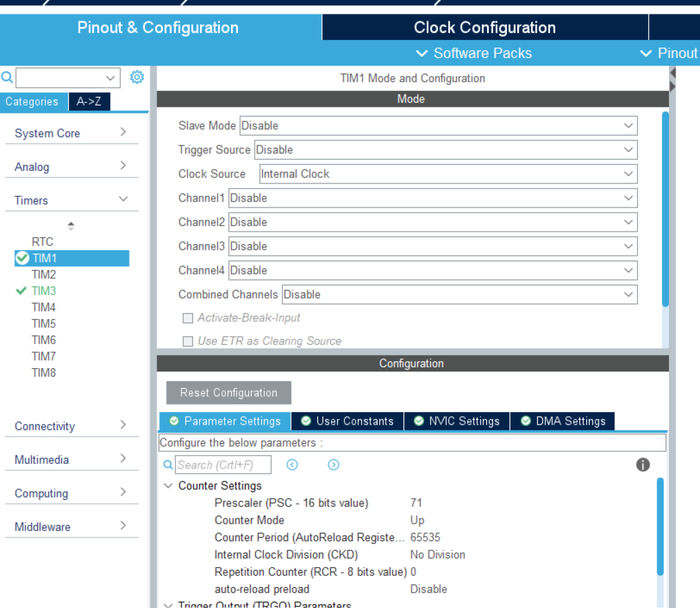This screenshot has width=700, height=608.
Task: Select TIM6 in the timers list
Action: 43,340
